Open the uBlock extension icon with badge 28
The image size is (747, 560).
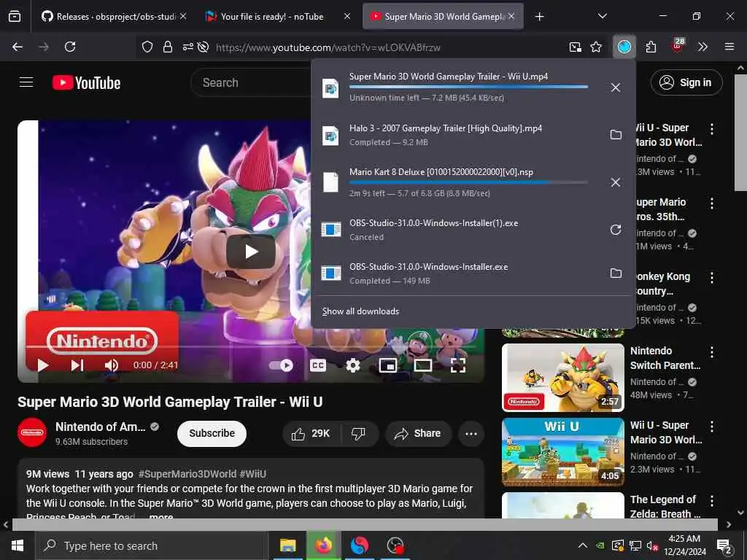[x=677, y=46]
